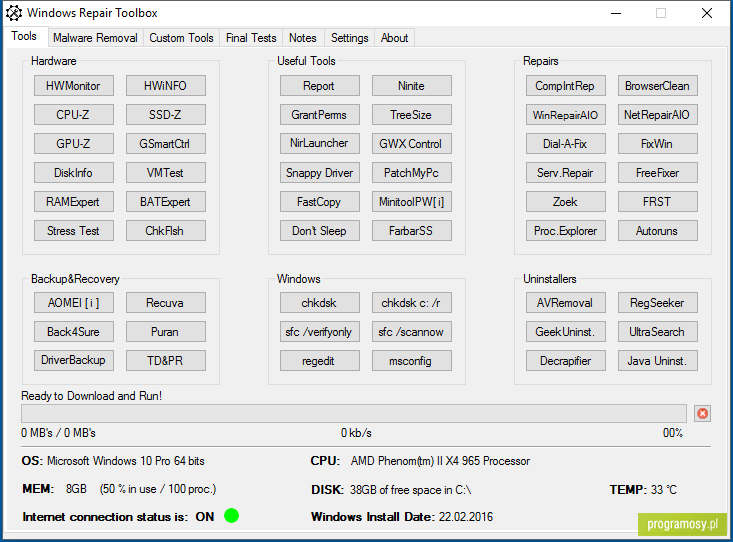Cancel download with red X icon
The height and width of the screenshot is (542, 733).
pos(702,413)
